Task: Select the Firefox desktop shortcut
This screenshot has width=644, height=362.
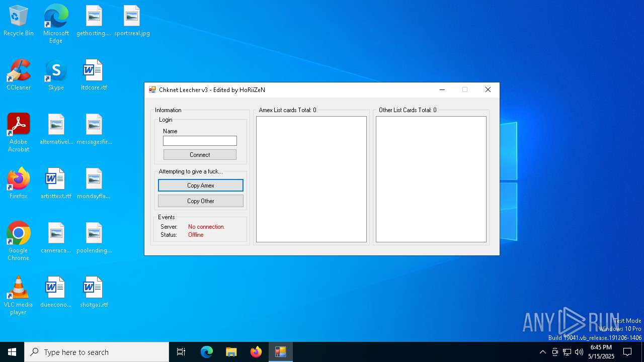Action: click(x=19, y=184)
